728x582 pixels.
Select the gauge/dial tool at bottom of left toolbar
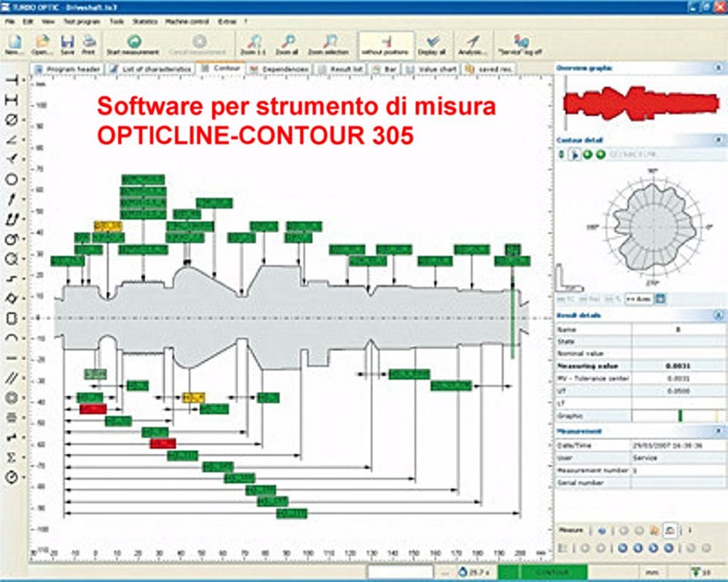11,477
